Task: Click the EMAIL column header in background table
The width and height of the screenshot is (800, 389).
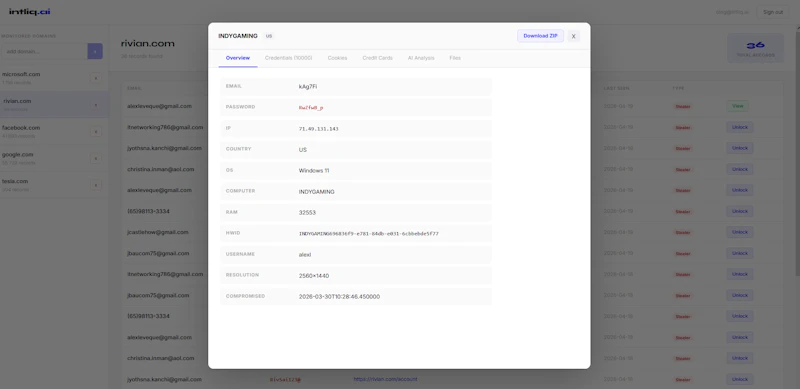Action: [x=134, y=88]
